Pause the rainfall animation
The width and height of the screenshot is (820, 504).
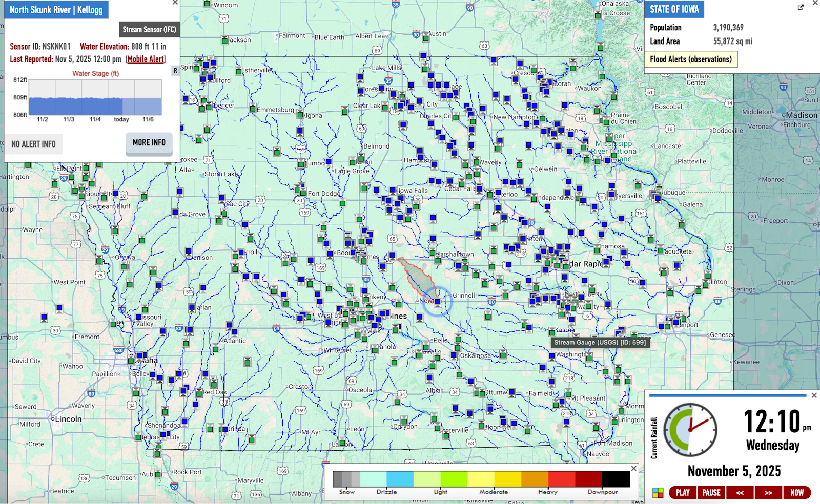click(x=711, y=493)
